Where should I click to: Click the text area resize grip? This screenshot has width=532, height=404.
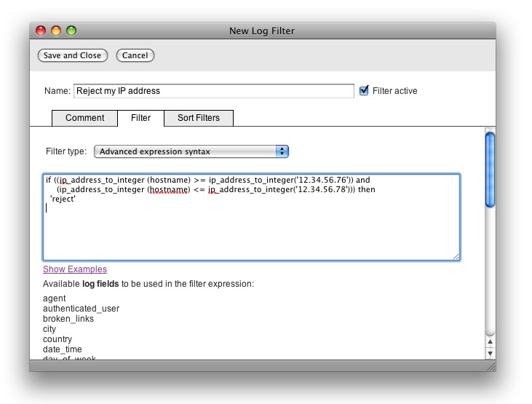point(456,256)
